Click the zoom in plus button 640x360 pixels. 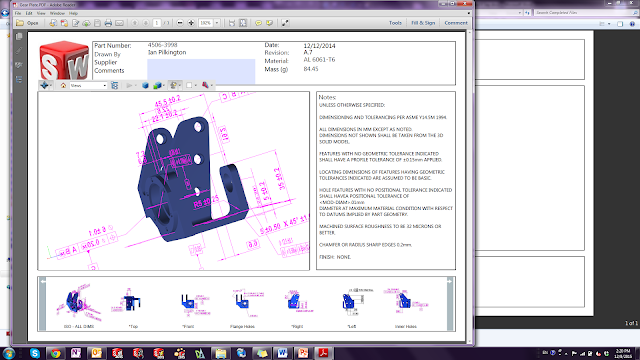click(191, 23)
